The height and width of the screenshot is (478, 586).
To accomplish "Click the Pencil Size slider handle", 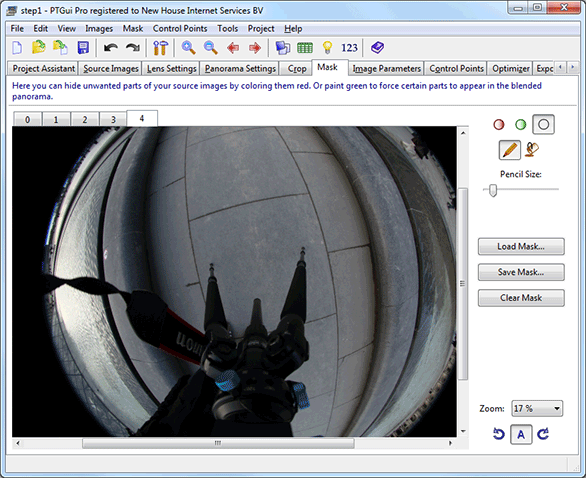I will tap(493, 190).
